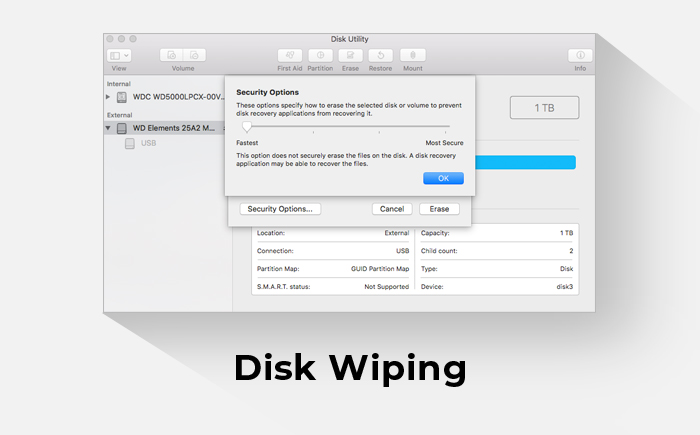Image resolution: width=700 pixels, height=435 pixels.
Task: Click the Security Options... button
Action: coord(280,209)
